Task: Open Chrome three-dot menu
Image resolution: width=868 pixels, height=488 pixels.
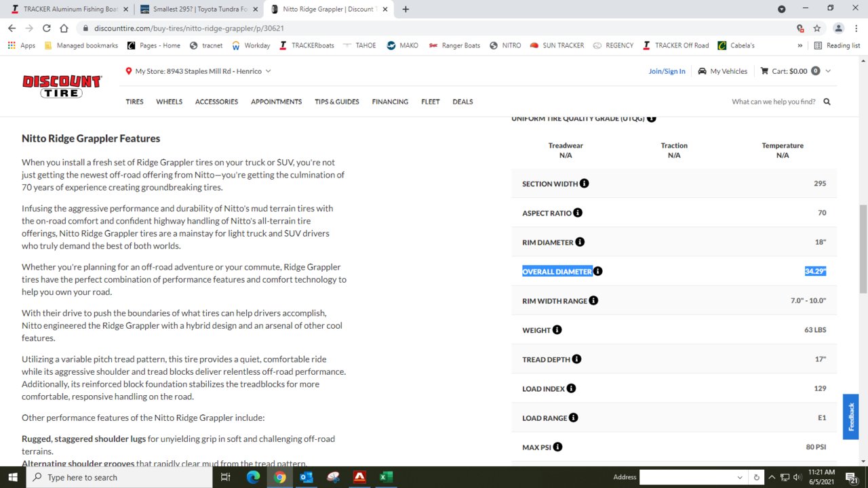Action: tap(855, 28)
